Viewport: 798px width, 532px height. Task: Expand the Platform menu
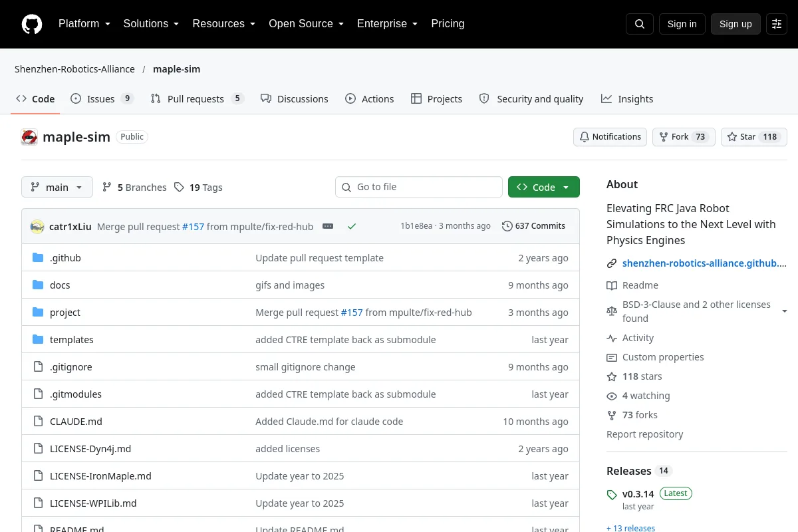tap(84, 24)
